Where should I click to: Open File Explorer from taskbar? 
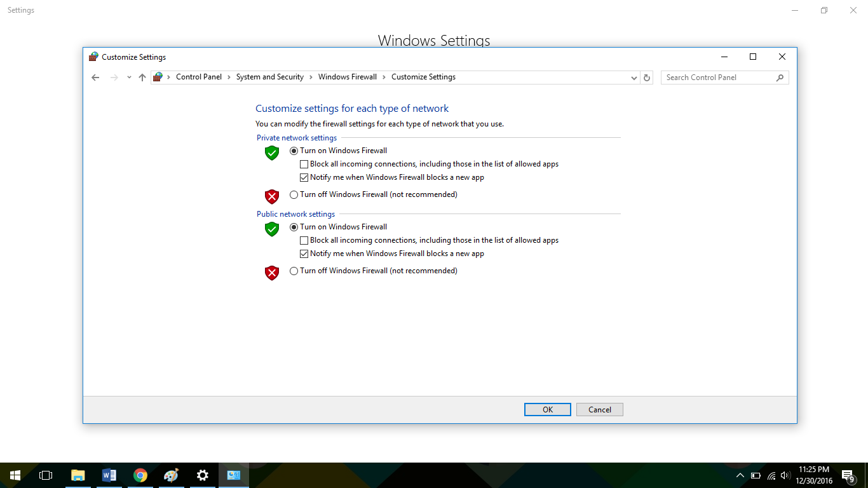click(x=78, y=475)
